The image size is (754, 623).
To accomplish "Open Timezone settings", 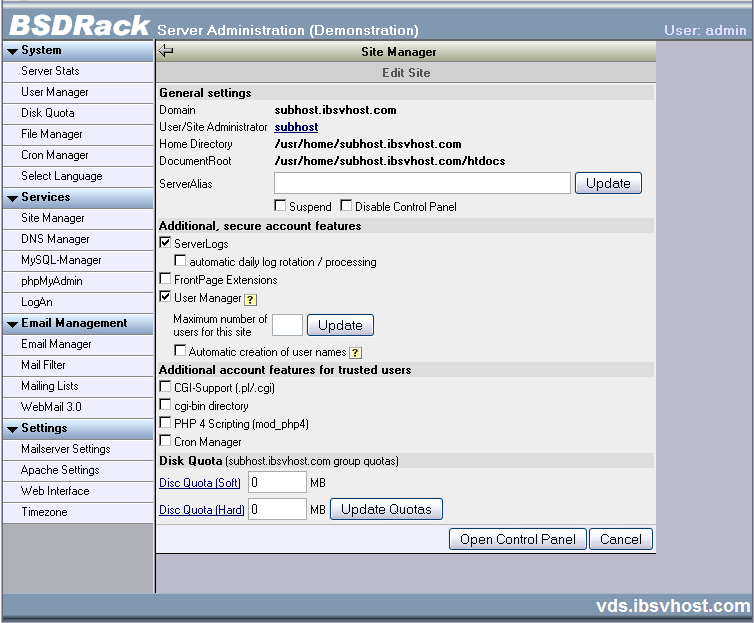I will pos(78,512).
